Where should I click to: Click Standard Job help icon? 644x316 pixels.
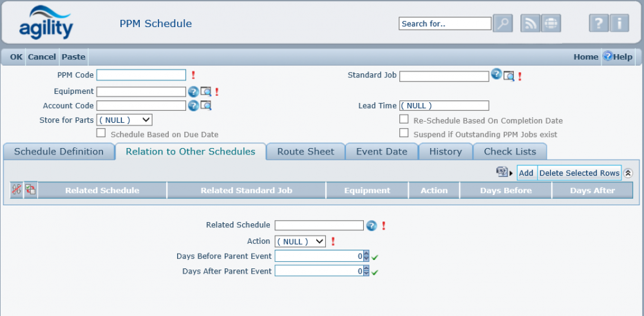pos(497,75)
